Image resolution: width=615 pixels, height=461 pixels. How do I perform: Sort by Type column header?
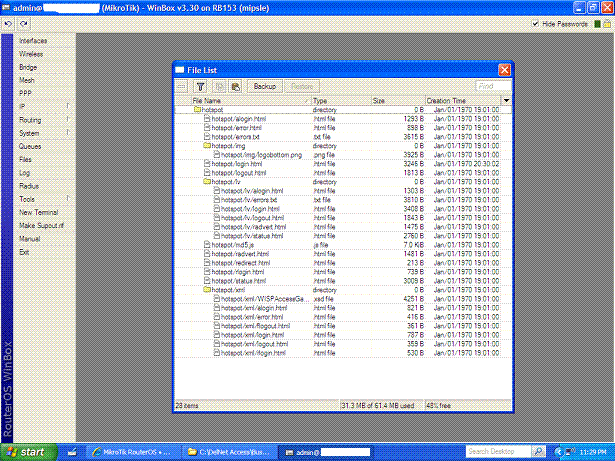pyautogui.click(x=341, y=100)
